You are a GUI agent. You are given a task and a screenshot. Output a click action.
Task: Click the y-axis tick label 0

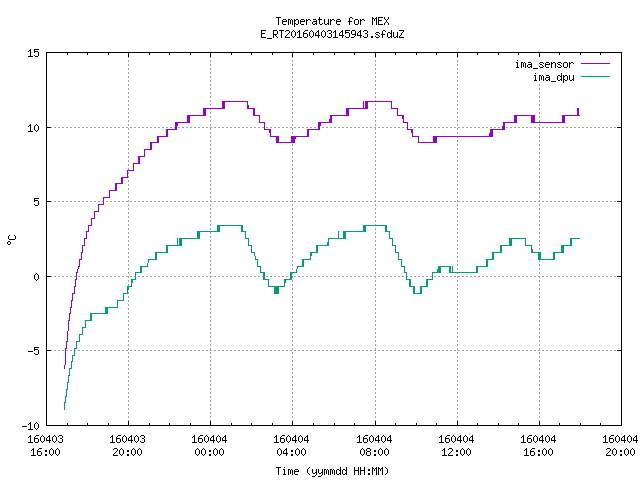click(x=37, y=277)
